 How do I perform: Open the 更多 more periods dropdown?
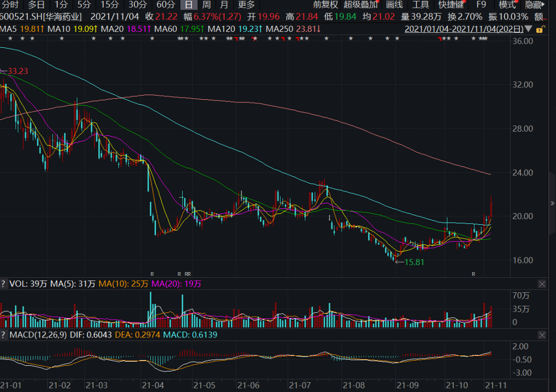pos(247,5)
